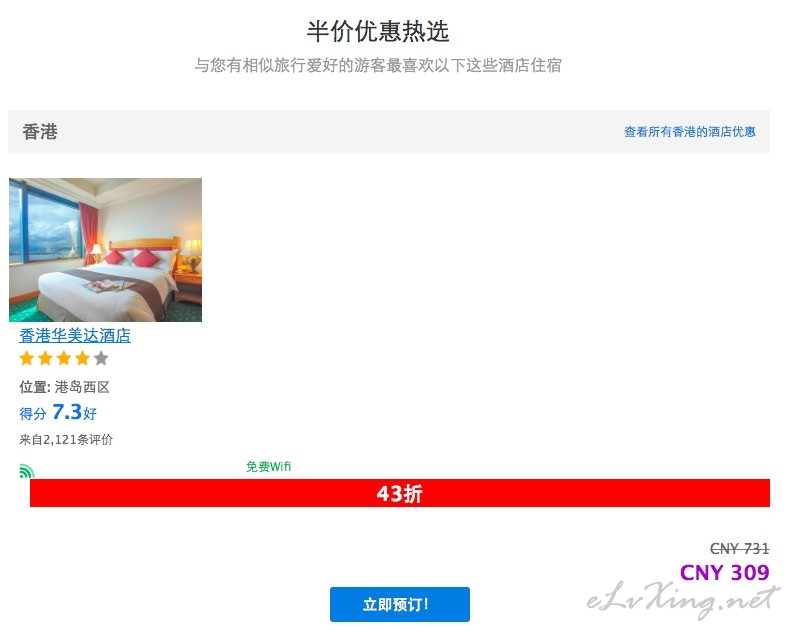
Task: Click the discounted price CNY 309
Action: click(x=724, y=572)
